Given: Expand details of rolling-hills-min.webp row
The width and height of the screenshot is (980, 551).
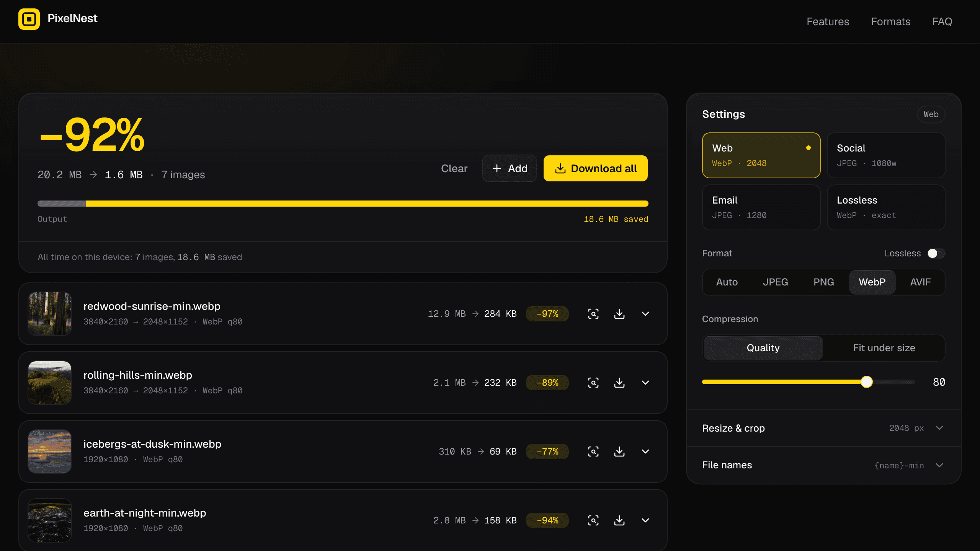Looking at the screenshot, I should point(645,383).
